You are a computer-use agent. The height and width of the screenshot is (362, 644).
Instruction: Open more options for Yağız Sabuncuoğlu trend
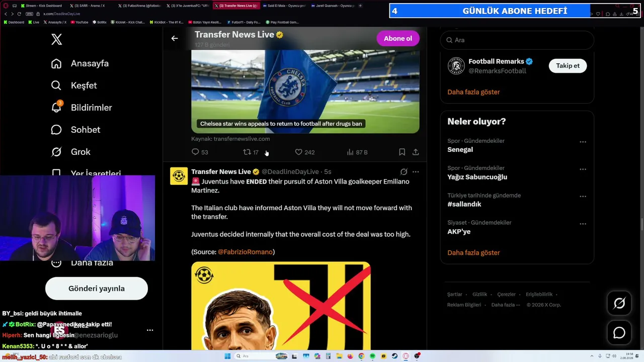[583, 169]
